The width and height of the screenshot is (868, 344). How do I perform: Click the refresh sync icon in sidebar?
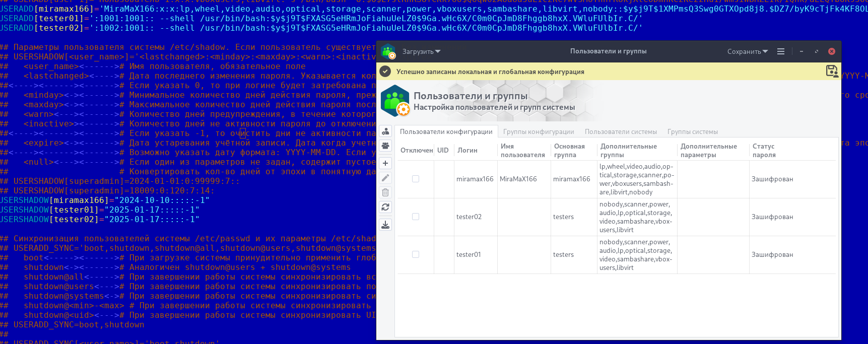coord(385,207)
